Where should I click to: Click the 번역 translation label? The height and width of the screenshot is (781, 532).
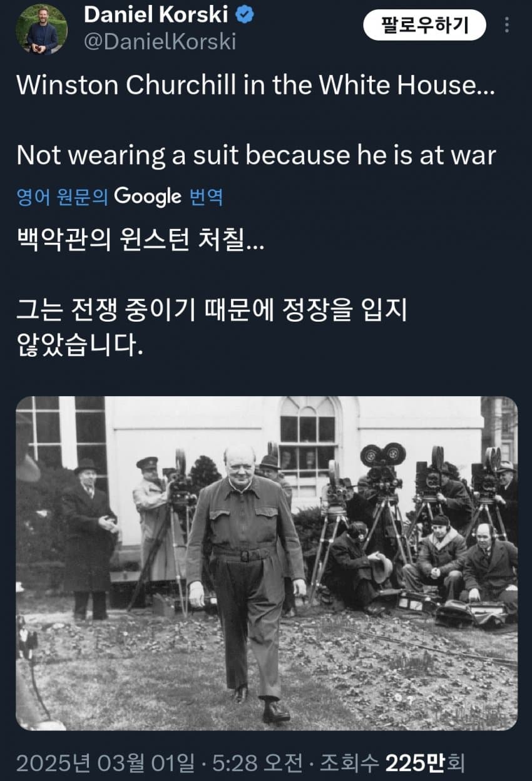coord(205,197)
